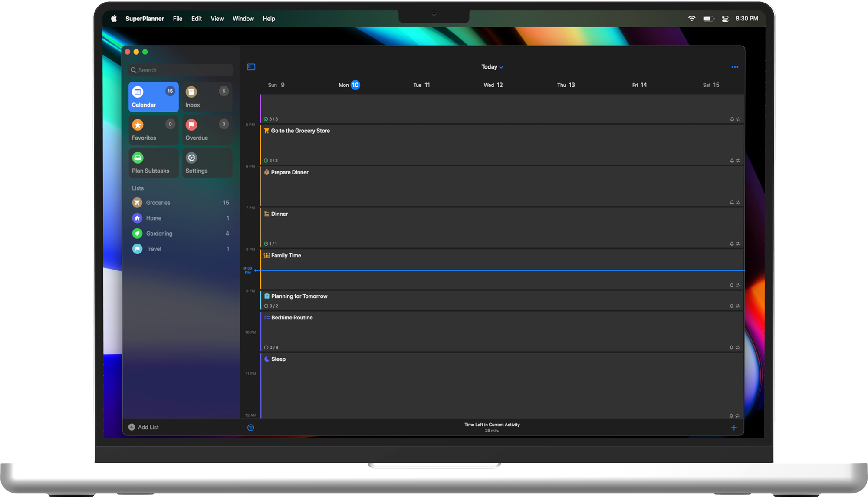Viewport: 868px width, 497px height.
Task: Open the Settings gear tile
Action: (x=207, y=163)
